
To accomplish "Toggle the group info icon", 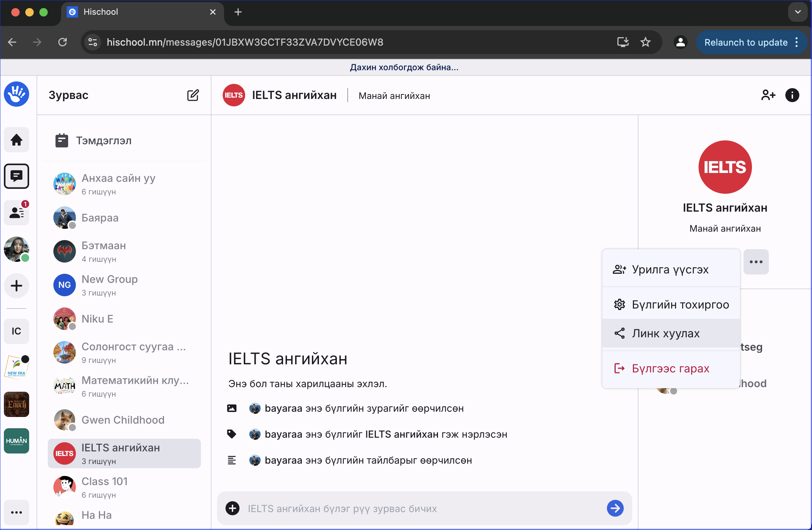I will pos(792,95).
